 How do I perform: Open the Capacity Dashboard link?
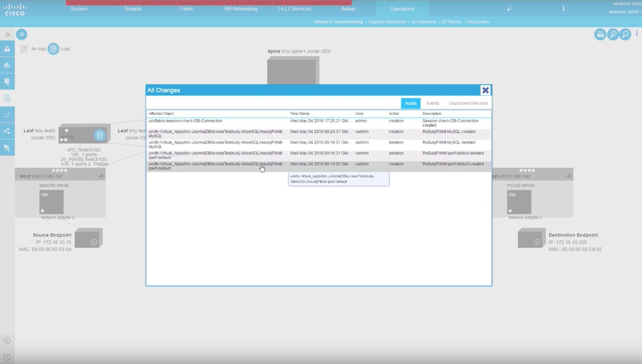(387, 22)
